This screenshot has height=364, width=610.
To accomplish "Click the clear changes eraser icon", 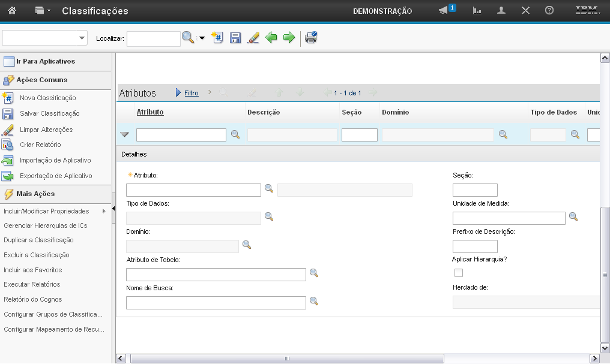I will tap(253, 38).
